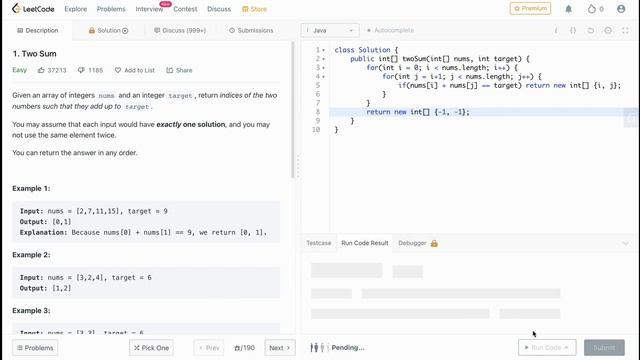Collapse code fold on line 4
Image resolution: width=640 pixels, height=360 pixels.
point(324,77)
